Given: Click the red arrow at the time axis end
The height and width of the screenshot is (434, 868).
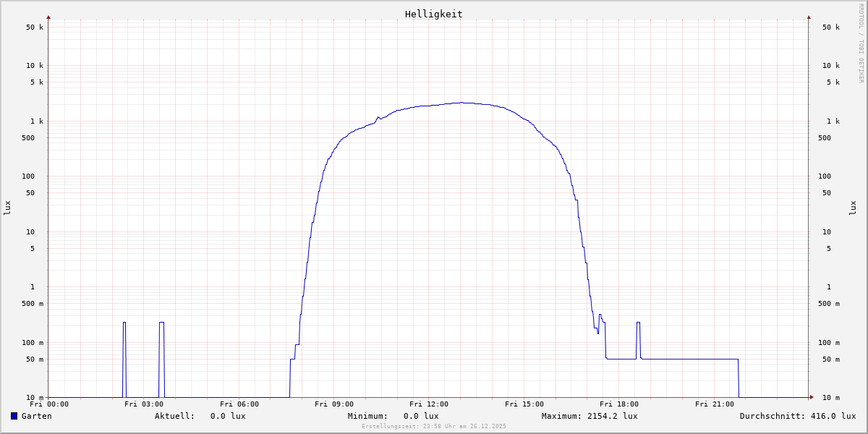Looking at the screenshot, I should [812, 397].
